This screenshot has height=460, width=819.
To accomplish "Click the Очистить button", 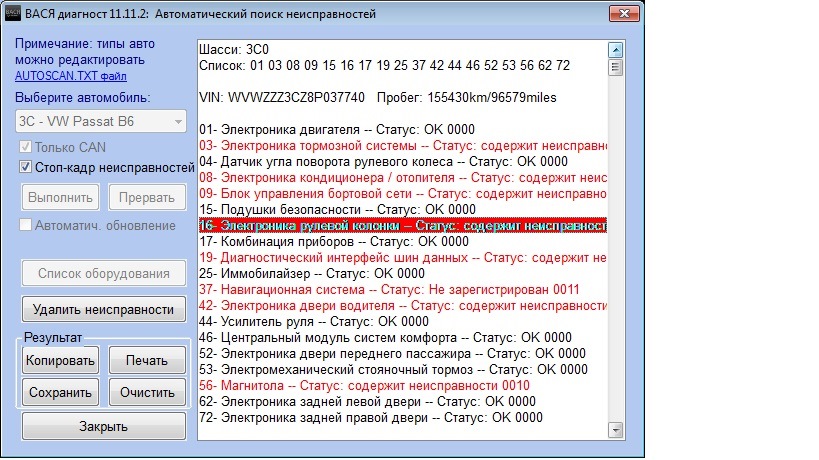I will point(147,392).
